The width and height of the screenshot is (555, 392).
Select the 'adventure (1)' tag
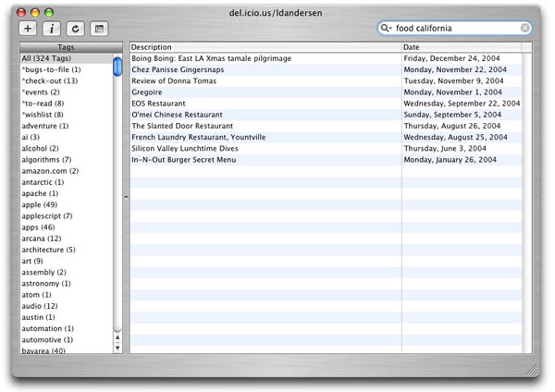pos(66,126)
